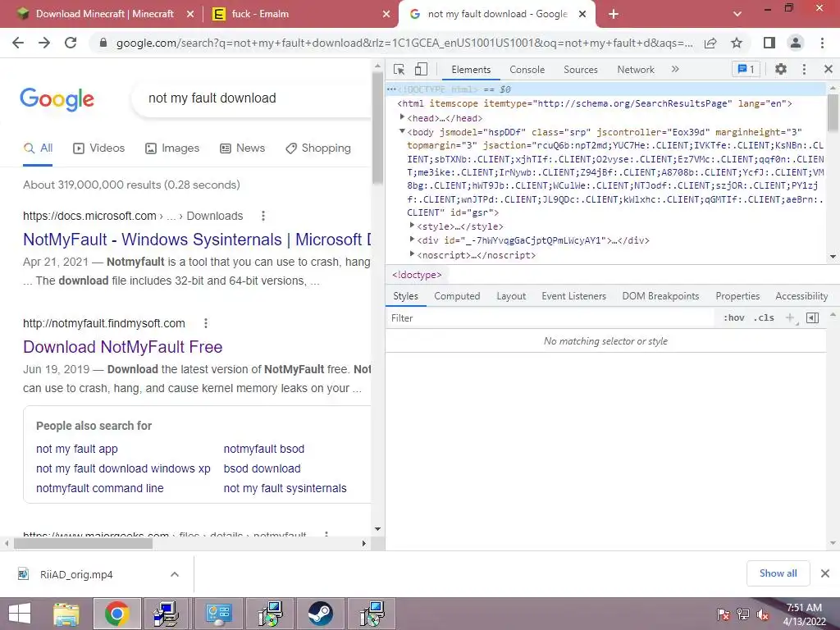Viewport: 840px width, 630px height.
Task: Open the Download NotMyFault Free result
Action: (x=123, y=347)
